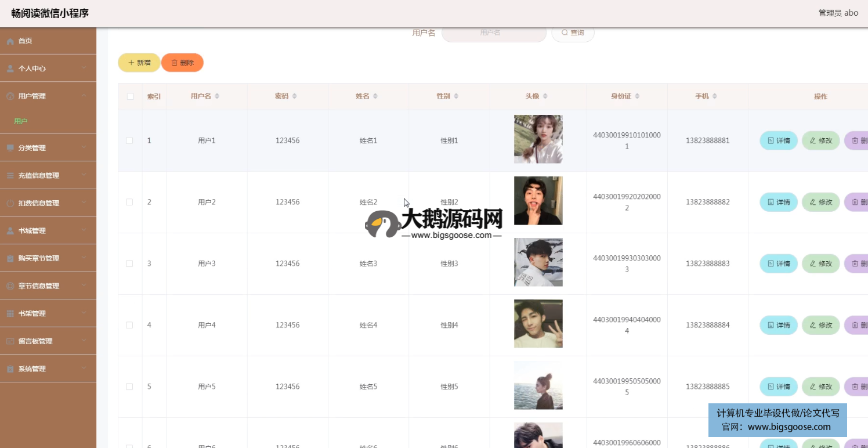This screenshot has width=868, height=448.
Task: Click the orange 删除 button
Action: pos(182,63)
